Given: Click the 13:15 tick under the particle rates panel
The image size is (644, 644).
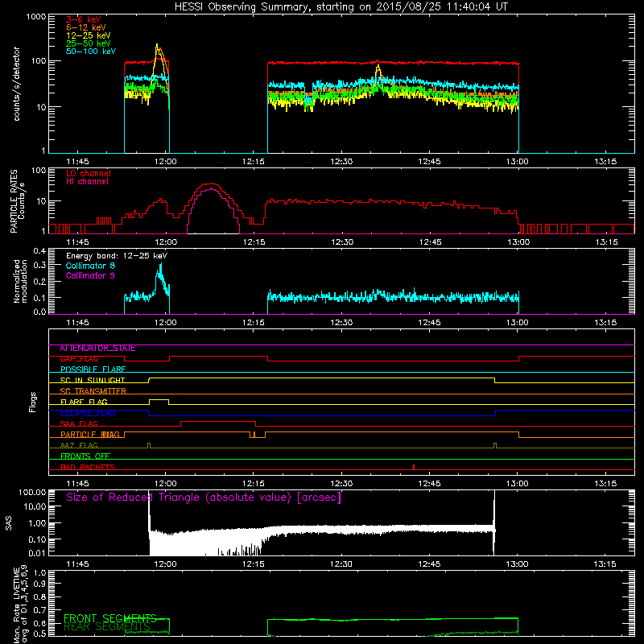Looking at the screenshot, I should coord(606,242).
